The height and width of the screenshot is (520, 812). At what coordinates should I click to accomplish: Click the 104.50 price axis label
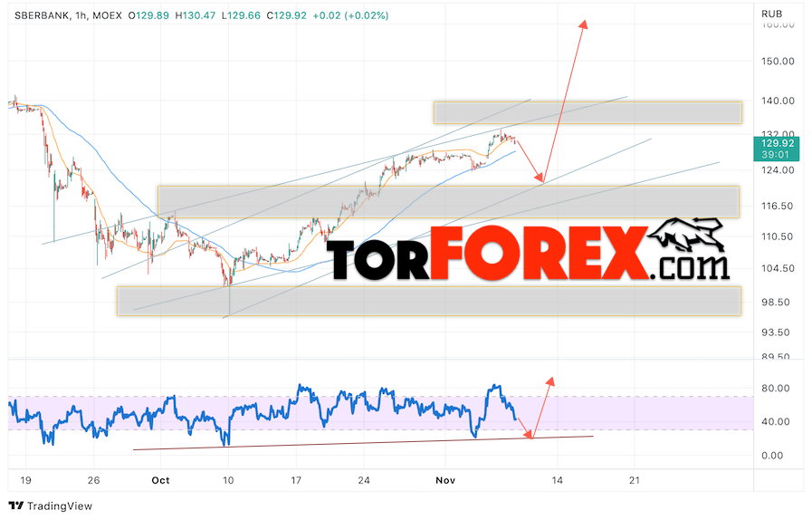pos(778,268)
